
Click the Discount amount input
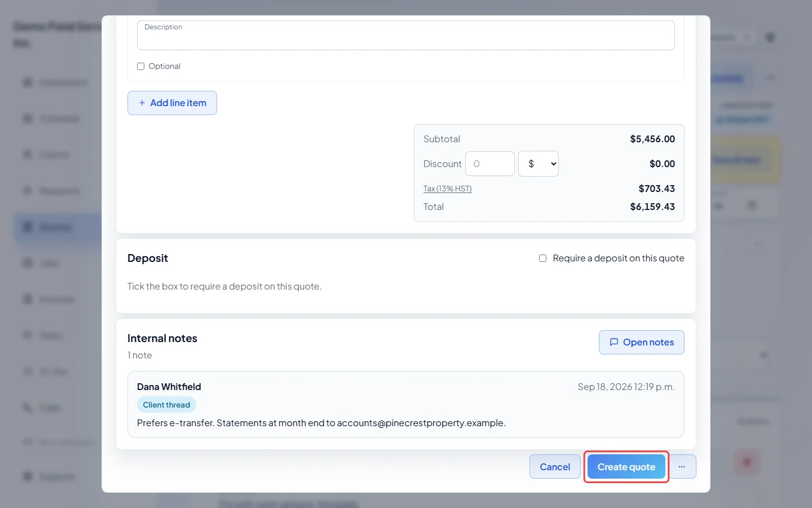click(x=489, y=164)
